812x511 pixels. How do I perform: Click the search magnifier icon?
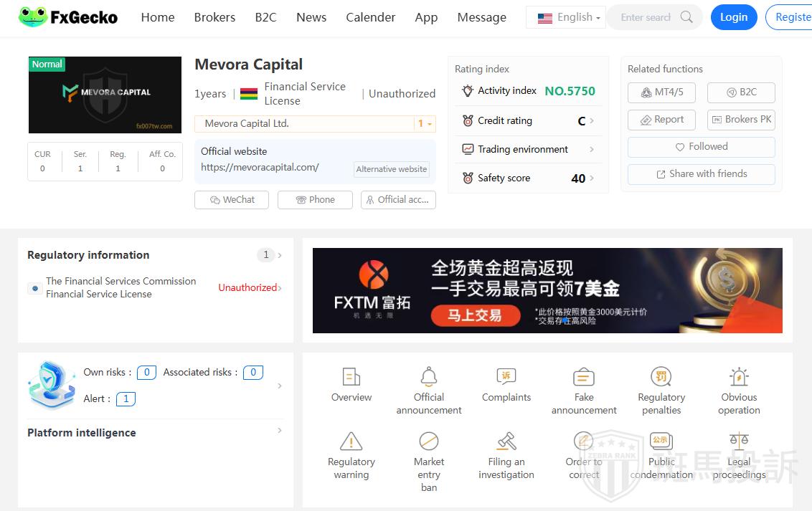click(686, 17)
